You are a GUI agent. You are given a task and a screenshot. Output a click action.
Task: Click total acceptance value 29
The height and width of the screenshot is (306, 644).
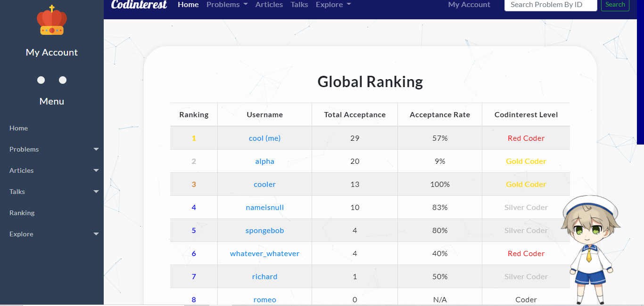tap(355, 138)
